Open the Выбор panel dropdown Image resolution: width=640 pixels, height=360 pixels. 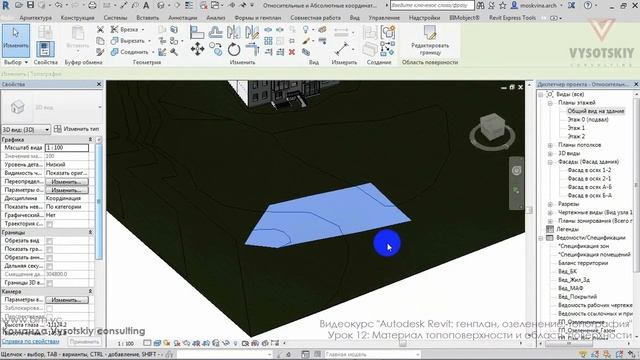coord(16,62)
